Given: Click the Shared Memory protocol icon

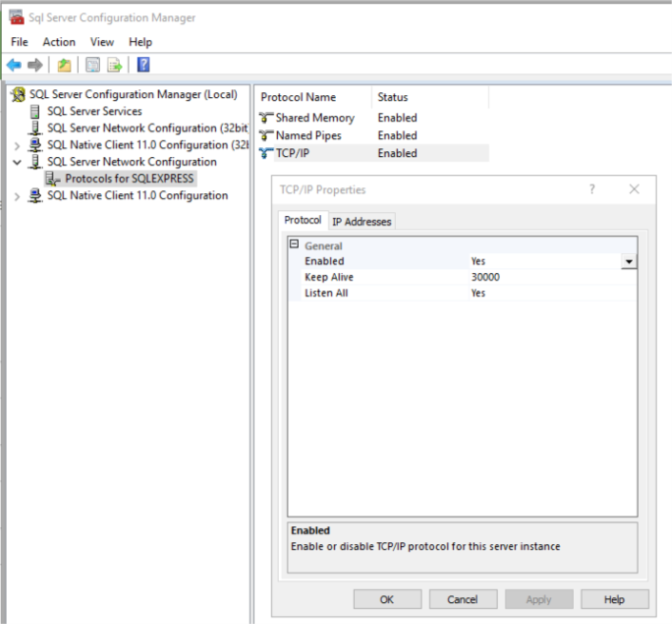Looking at the screenshot, I should pos(267,118).
